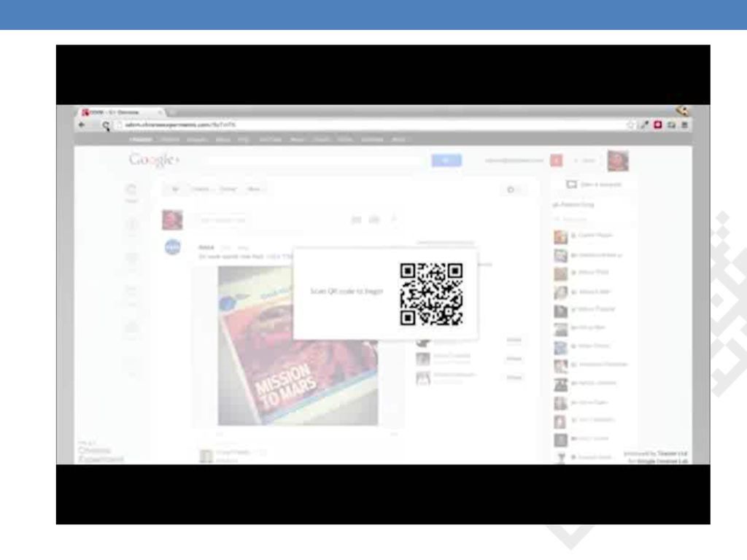Click the QR code image

[431, 294]
